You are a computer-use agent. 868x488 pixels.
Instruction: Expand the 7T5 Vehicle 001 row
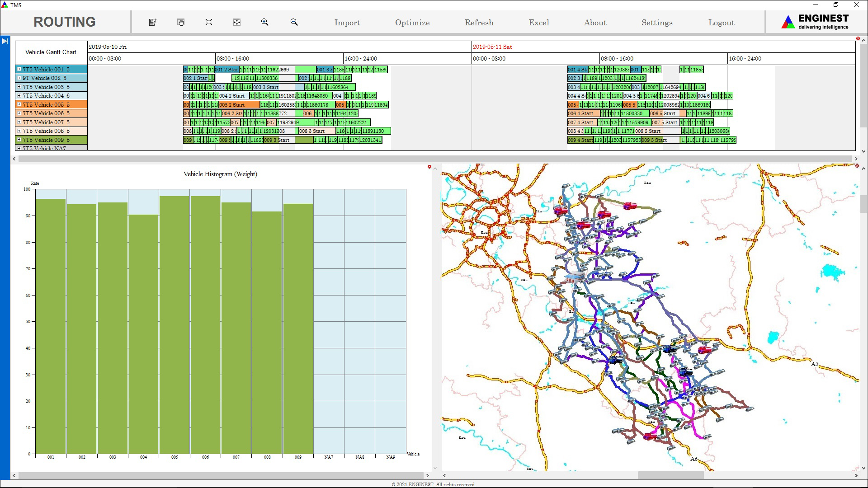[x=19, y=69]
